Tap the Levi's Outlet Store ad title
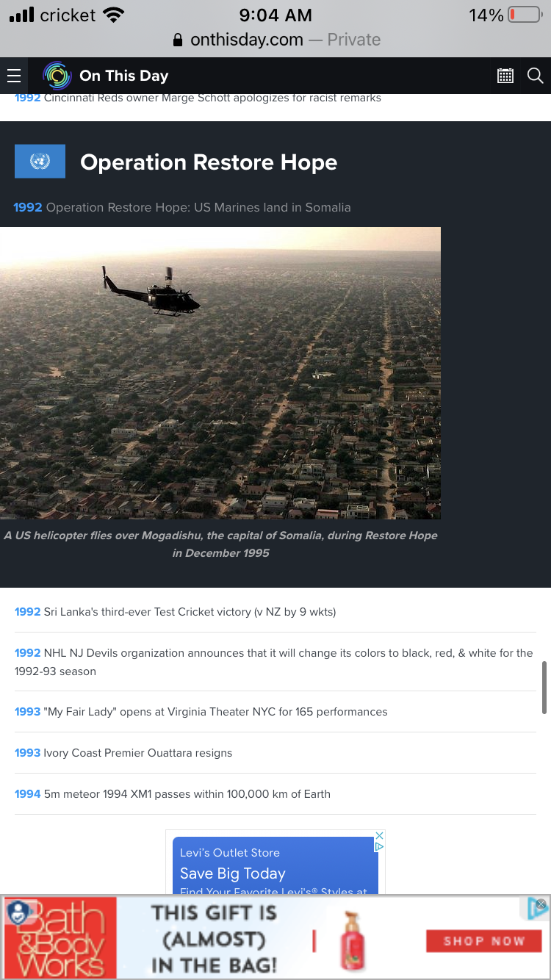 point(230,852)
